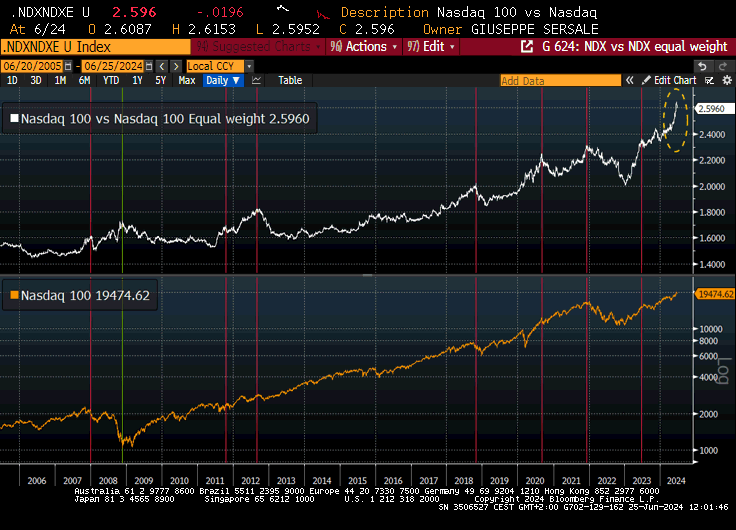Click the small sparkline icon in header
Screen dimensions: 736x530
pos(283,8)
